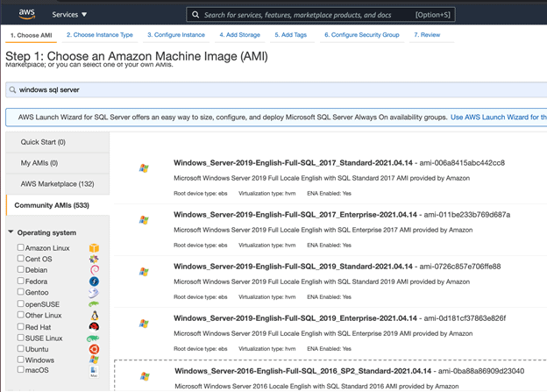The height and width of the screenshot is (392, 547).
Task: Click Windows_Server-2016 SQL_2016_SP2_Standard AMI title
Action: pos(302,371)
